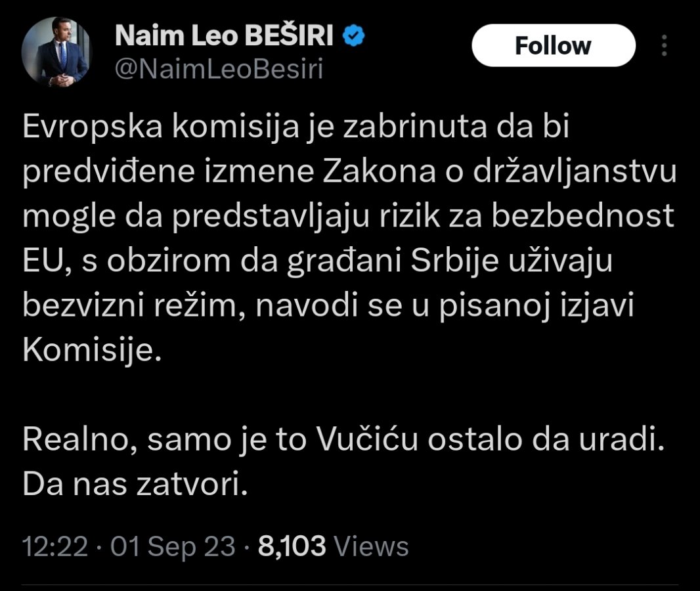The image size is (700, 591).
Task: Click the line starting "mogle da predstavljaju"
Action: 348,217
